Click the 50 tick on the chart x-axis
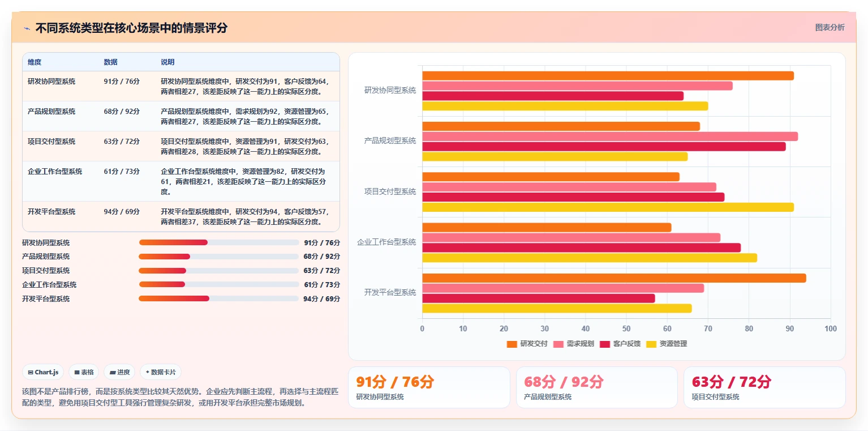The image size is (868, 431). (x=626, y=328)
